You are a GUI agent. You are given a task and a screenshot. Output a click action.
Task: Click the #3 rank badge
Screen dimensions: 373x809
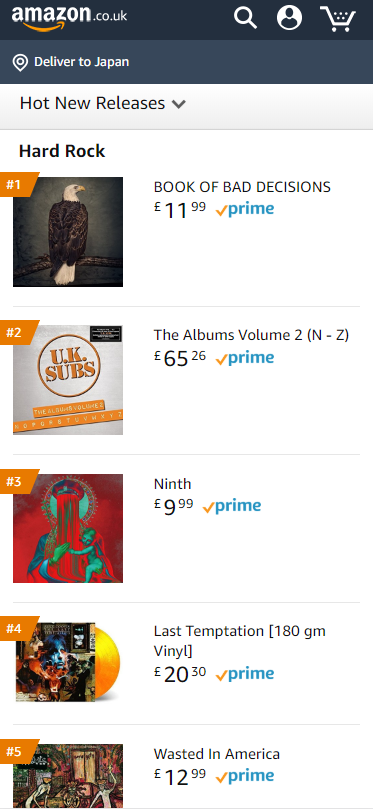pos(19,481)
